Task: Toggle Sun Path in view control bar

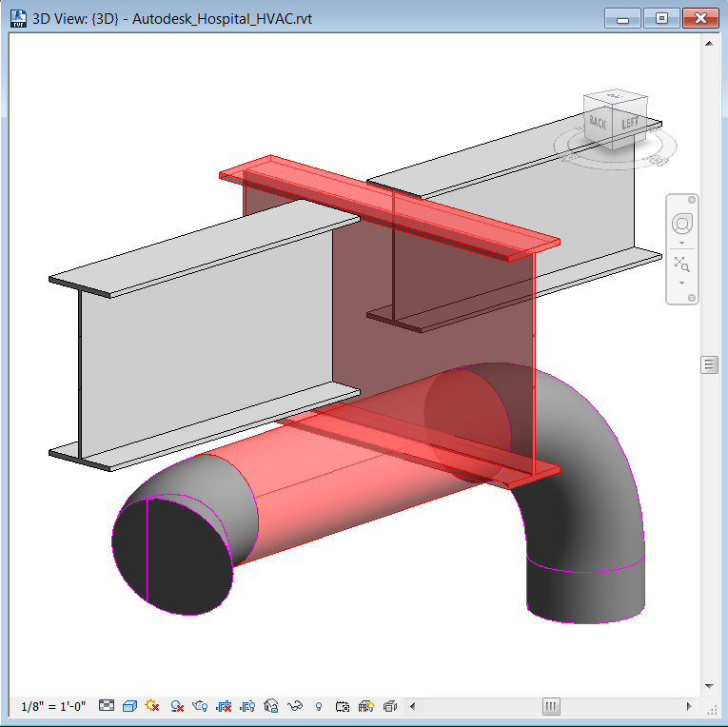Action: coord(152,706)
